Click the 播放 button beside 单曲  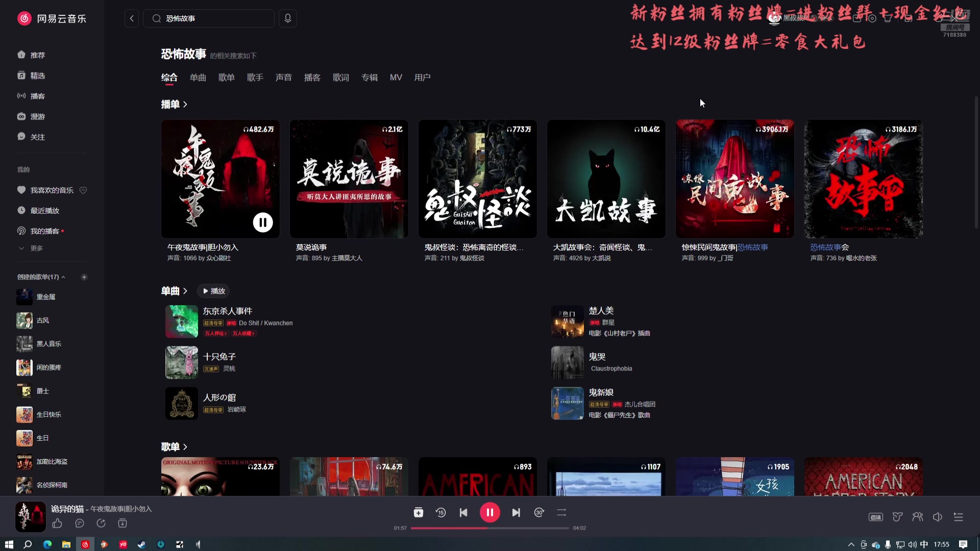tap(213, 291)
